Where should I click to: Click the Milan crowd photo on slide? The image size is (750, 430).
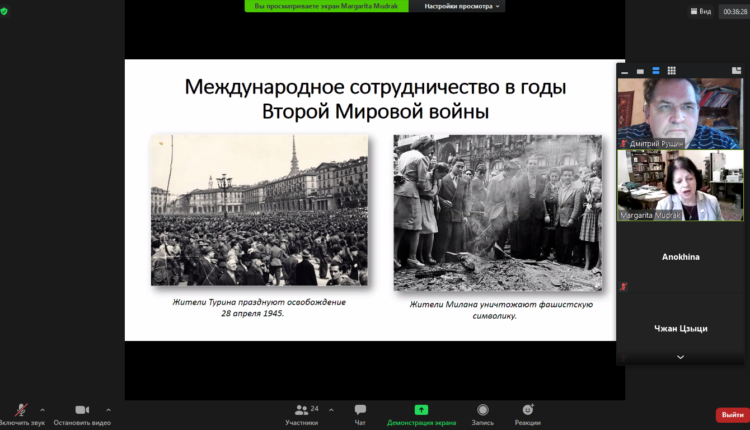(x=497, y=212)
